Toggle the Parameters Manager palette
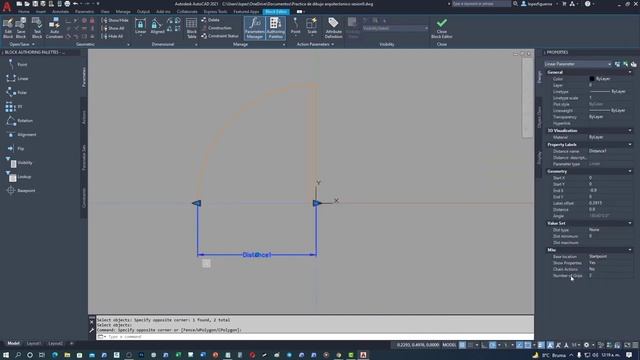This screenshot has width=640, height=360. pos(255,28)
